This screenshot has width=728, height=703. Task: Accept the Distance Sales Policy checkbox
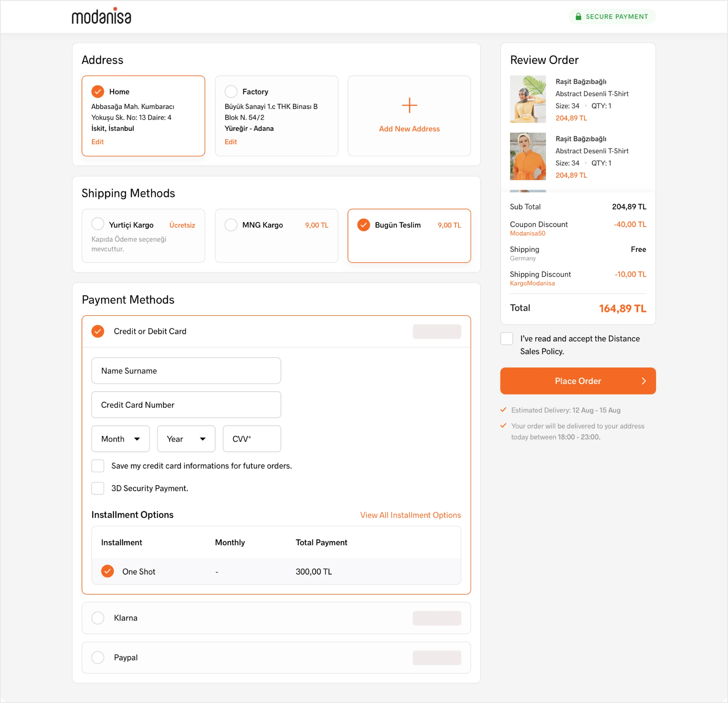[x=507, y=338]
